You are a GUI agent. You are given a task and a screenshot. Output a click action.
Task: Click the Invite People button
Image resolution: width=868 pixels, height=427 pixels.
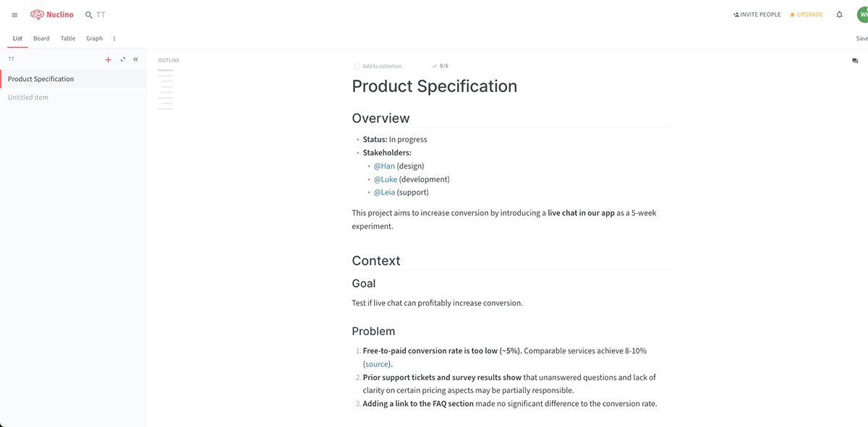tap(757, 14)
